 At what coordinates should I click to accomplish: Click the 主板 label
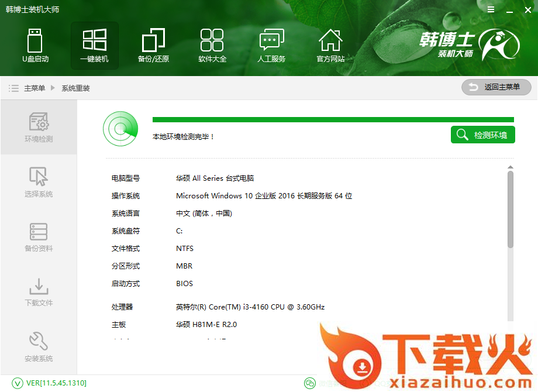coord(118,324)
